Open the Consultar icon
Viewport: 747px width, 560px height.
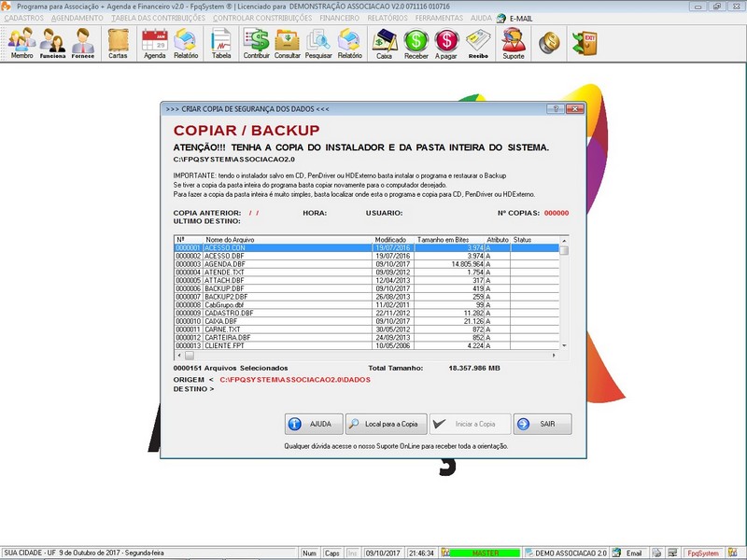[x=288, y=43]
